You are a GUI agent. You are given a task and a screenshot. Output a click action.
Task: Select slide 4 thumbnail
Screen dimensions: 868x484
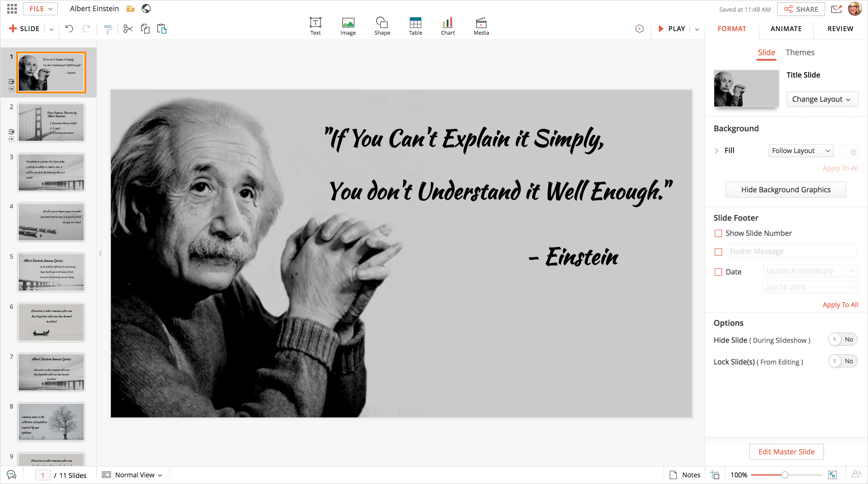pos(51,222)
